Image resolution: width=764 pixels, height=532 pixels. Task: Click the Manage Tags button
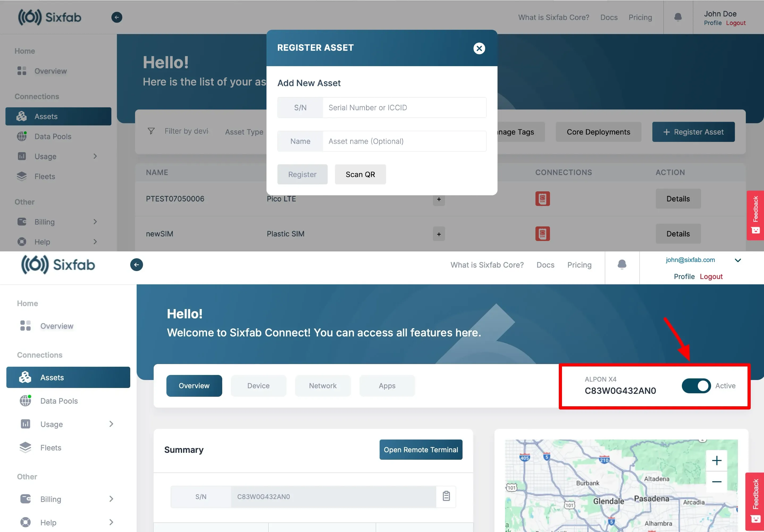coord(521,132)
